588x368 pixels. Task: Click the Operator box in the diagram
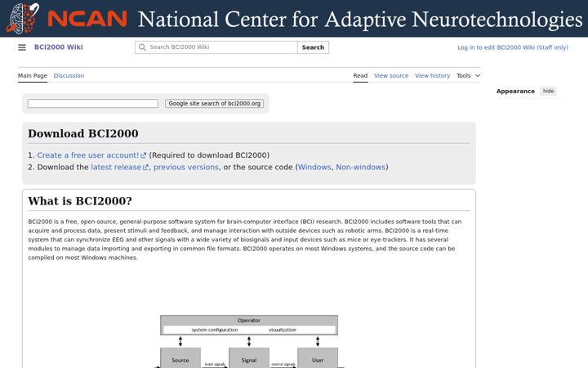tap(249, 325)
